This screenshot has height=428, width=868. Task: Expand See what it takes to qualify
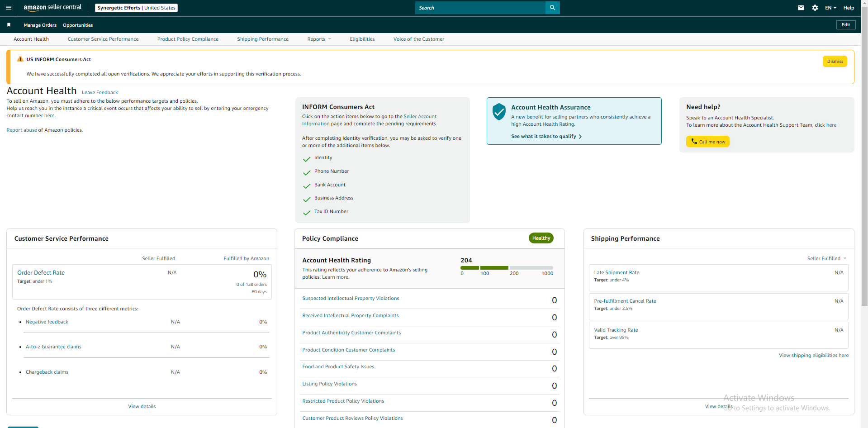coord(546,136)
